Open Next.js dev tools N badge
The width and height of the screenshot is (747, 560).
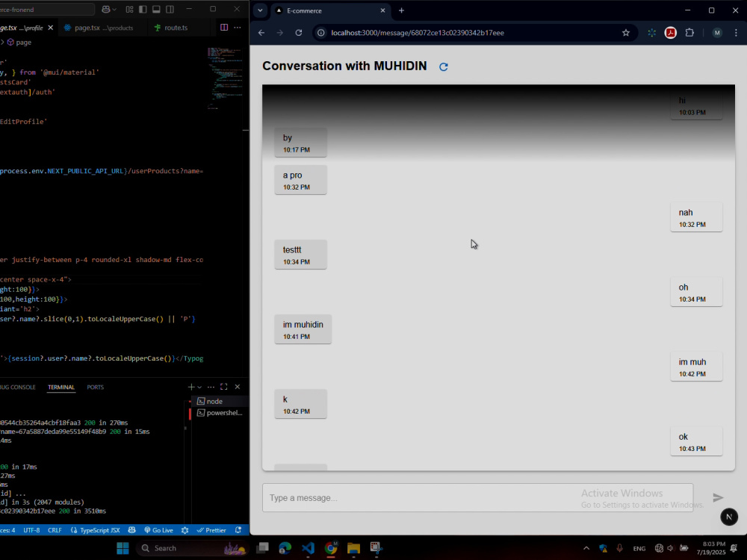(x=729, y=517)
